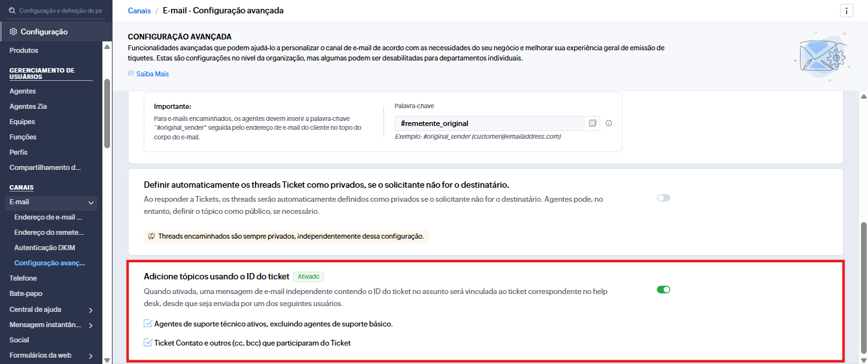Screen dimensions: 868x364
Task: Expand Mensagem instantânea submenu
Action: (x=91, y=325)
